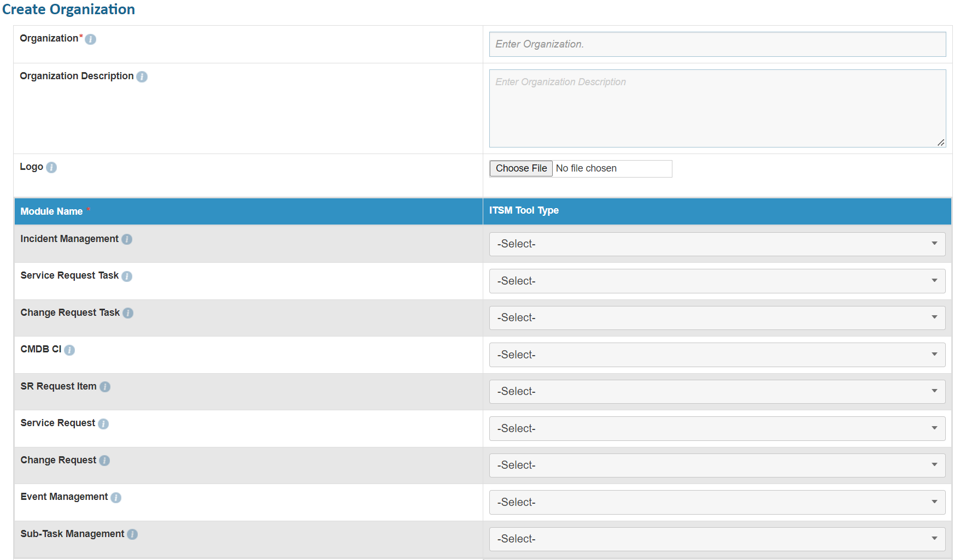Click the Incident Management info icon
This screenshot has width=966, height=560.
click(127, 239)
